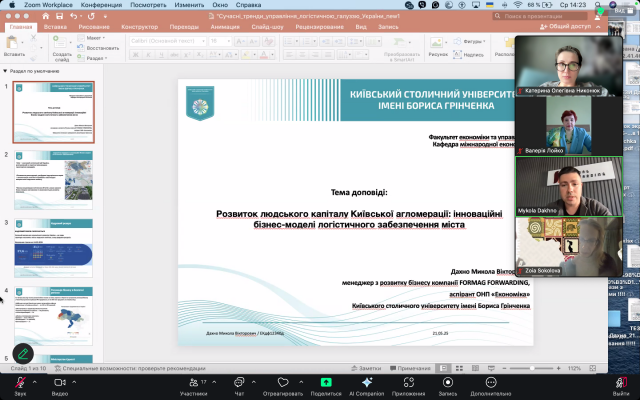Screen dimensions: 640x400
Task: Collapse the Раздел по умолчанию section
Action: click(6, 72)
